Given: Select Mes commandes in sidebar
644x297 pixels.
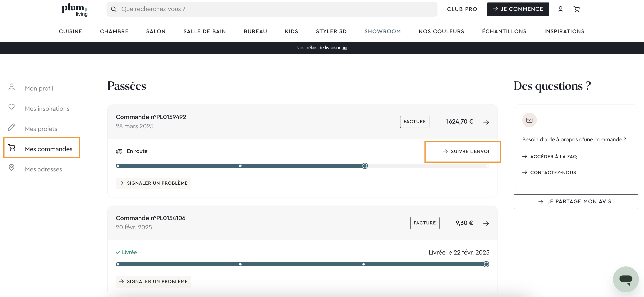Looking at the screenshot, I should pos(49,149).
